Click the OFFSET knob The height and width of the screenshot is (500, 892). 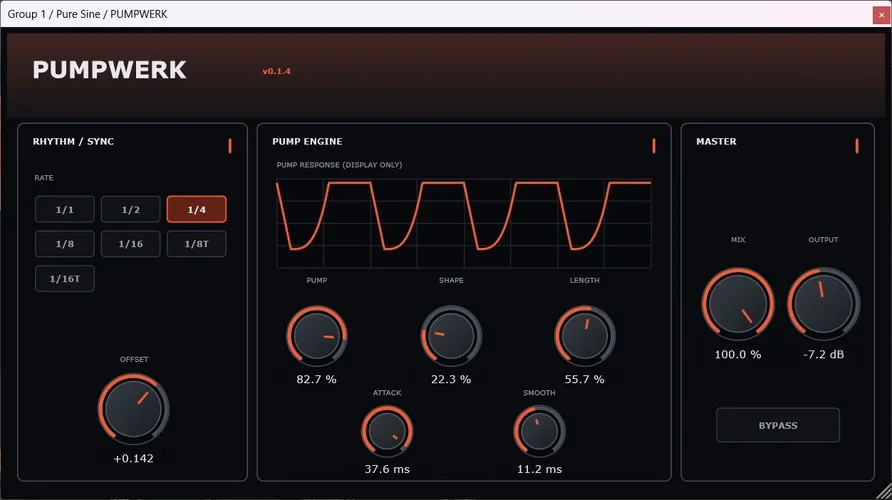(x=133, y=409)
